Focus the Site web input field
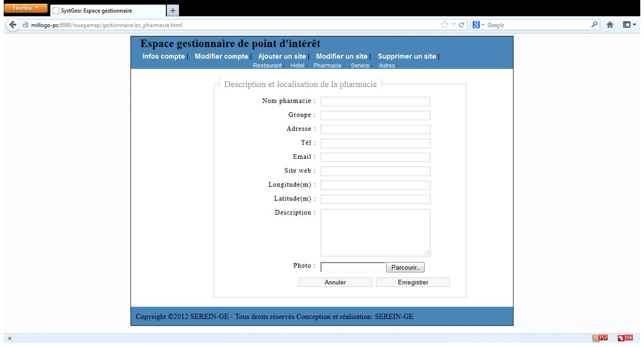The image size is (644, 347). (375, 171)
